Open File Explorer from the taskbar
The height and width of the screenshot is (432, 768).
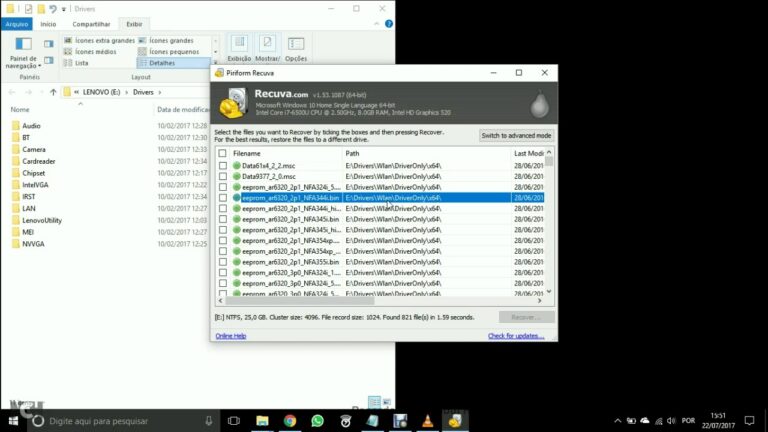coord(262,421)
